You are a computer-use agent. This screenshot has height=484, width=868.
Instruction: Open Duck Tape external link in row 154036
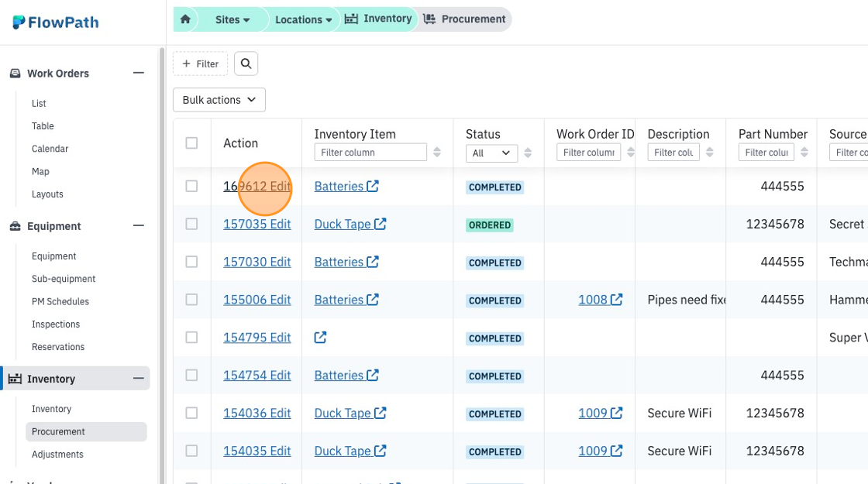click(380, 414)
